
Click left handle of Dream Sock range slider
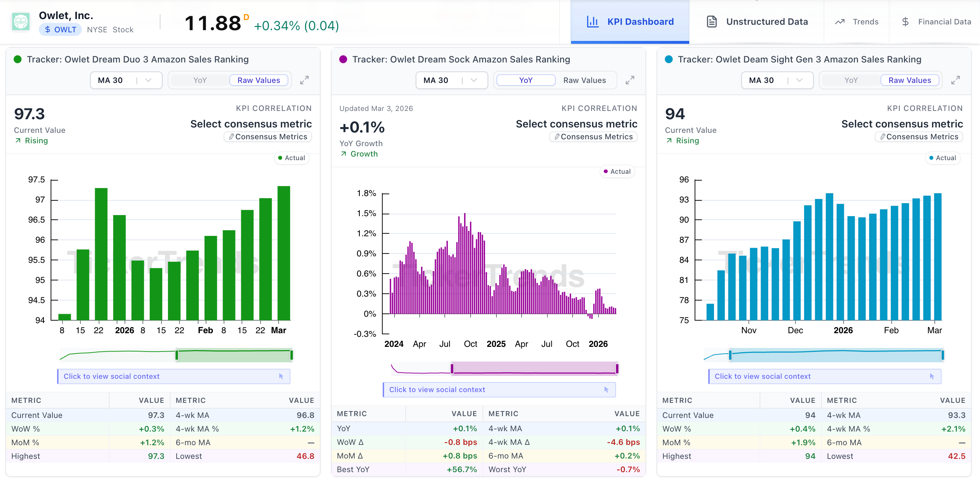pos(452,368)
